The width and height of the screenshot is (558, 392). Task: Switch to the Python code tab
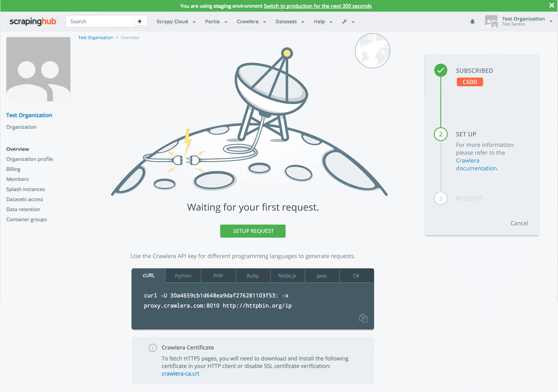point(183,276)
